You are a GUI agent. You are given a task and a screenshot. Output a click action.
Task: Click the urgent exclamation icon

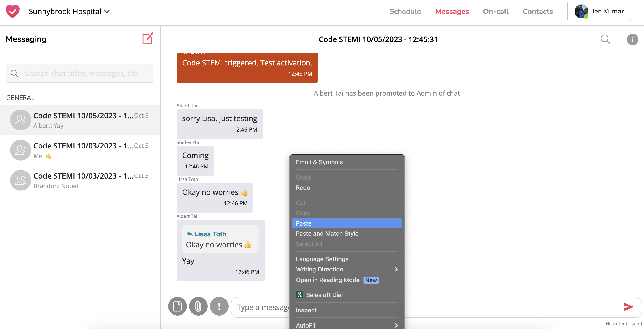[x=219, y=306]
